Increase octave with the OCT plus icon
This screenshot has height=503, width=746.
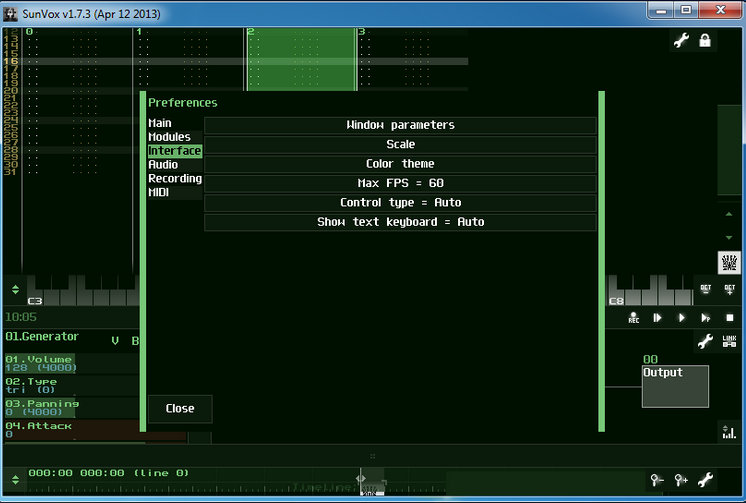pos(729,289)
